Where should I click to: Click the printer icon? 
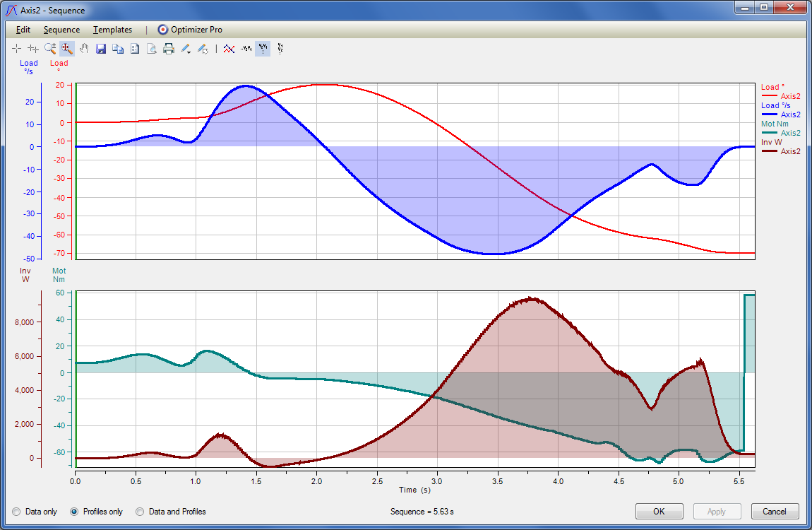point(169,49)
